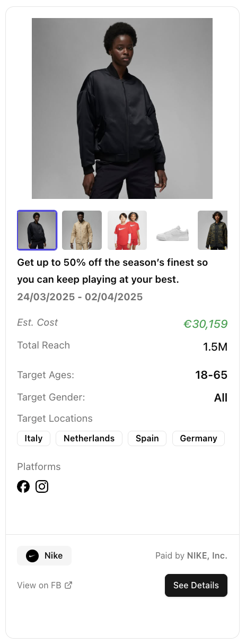The height and width of the screenshot is (644, 246).
Task: Click the Instagram platform icon
Action: click(42, 486)
